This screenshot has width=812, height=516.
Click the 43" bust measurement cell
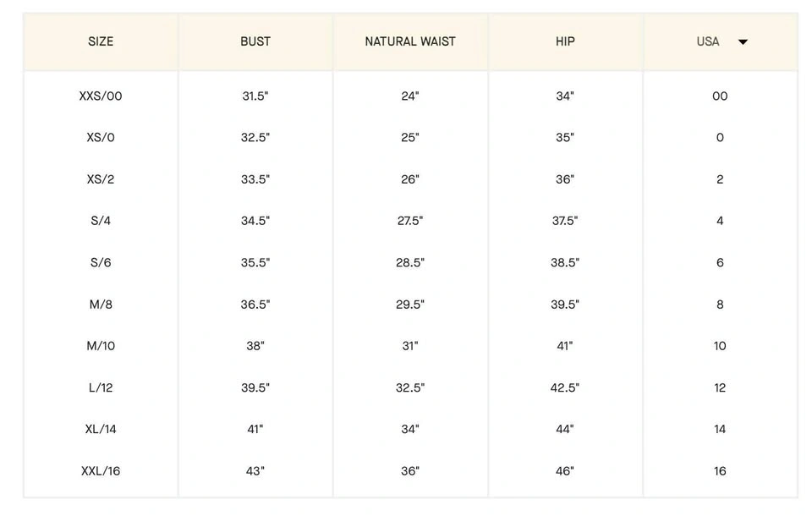coord(255,471)
